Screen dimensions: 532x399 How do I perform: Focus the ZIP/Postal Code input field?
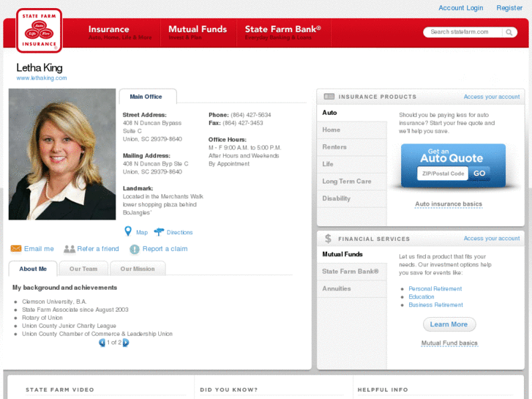coord(443,174)
